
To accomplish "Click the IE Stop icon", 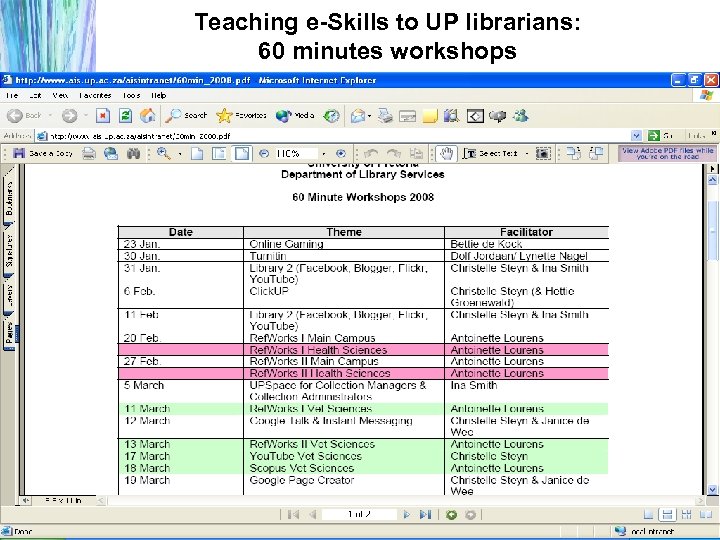I will point(103,116).
